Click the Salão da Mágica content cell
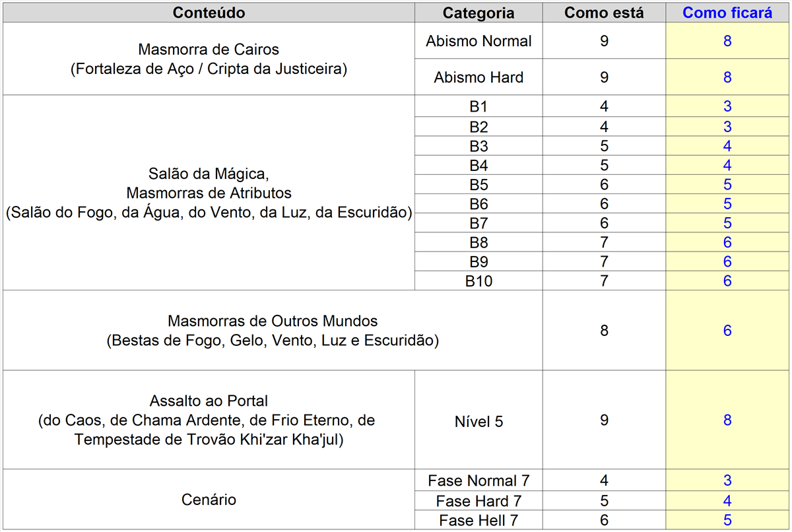This screenshot has width=792, height=532. [209, 193]
